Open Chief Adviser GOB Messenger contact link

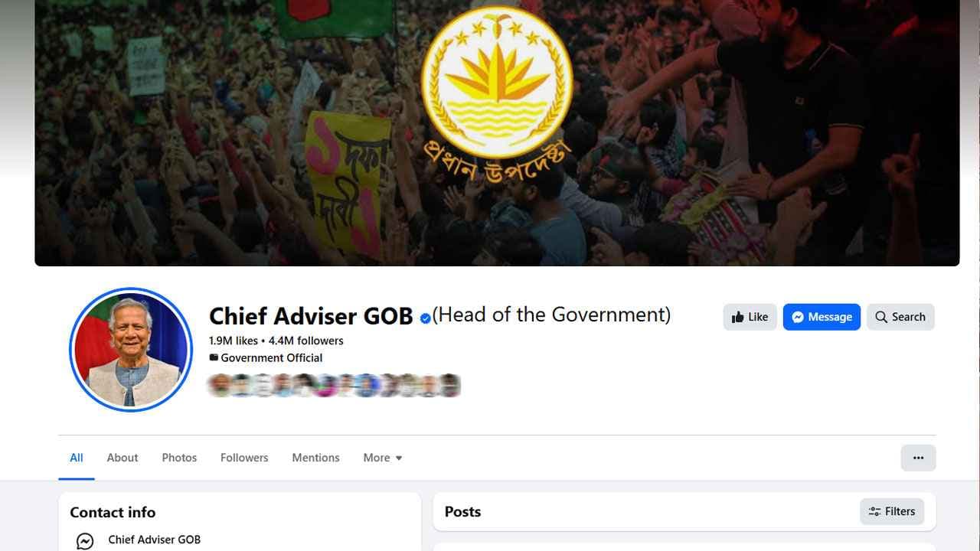(x=155, y=540)
